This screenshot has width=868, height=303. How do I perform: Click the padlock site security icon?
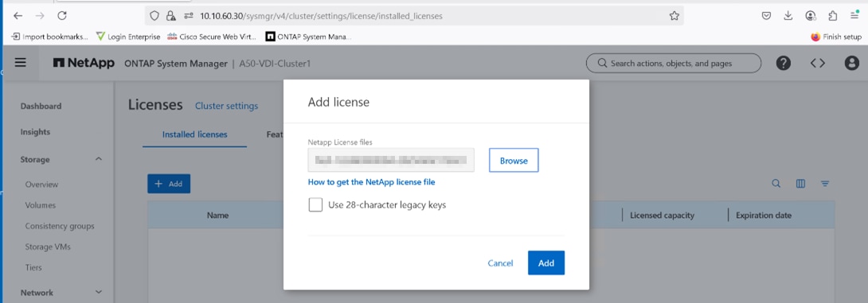tap(171, 16)
